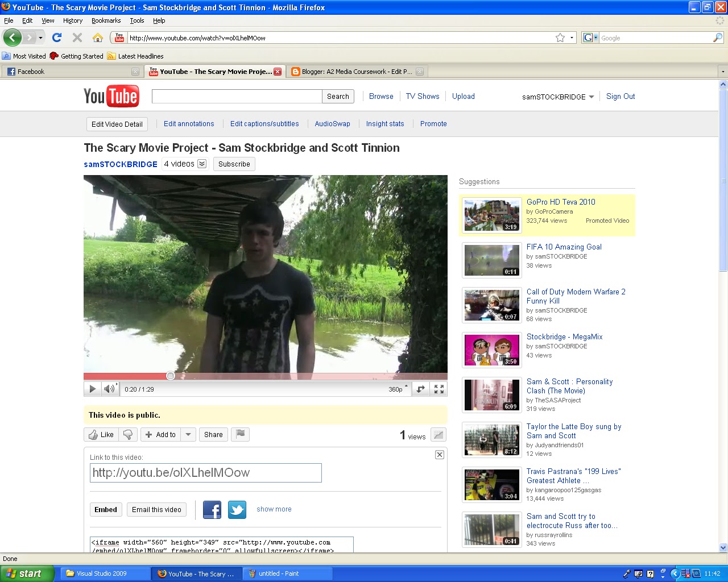
Task: Open Latest Headlines feed bookmark
Action: pyautogui.click(x=135, y=56)
